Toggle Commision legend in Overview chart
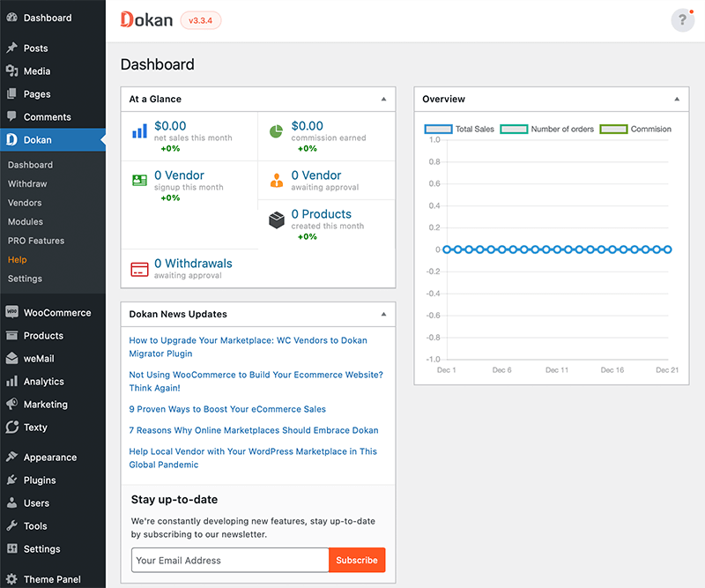Viewport: 705px width, 588px height. click(x=635, y=129)
